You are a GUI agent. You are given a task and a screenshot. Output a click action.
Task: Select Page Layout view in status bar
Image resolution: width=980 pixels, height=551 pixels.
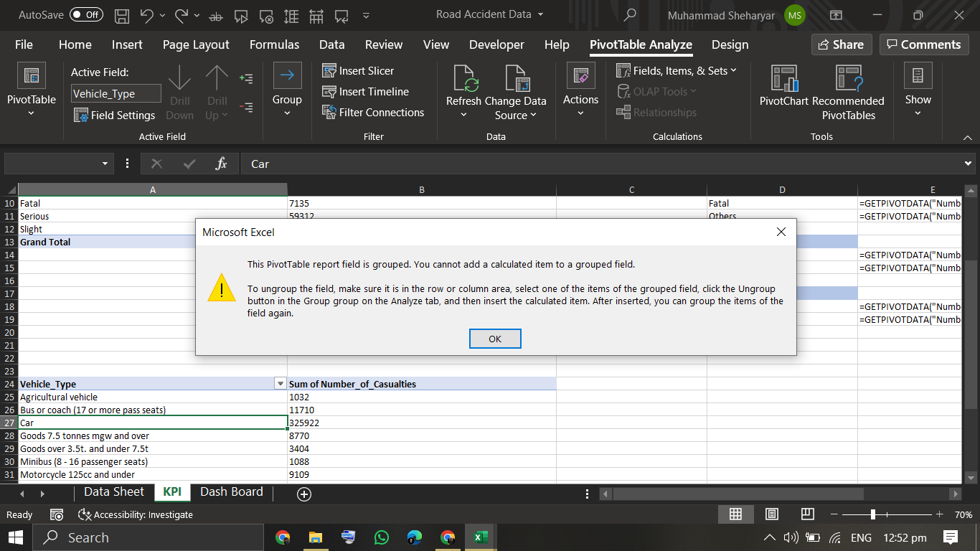[772, 514]
